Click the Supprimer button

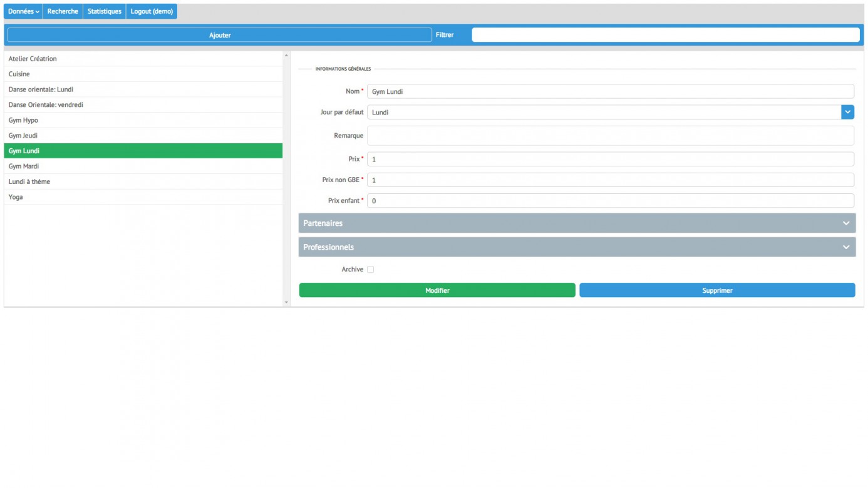click(x=717, y=290)
